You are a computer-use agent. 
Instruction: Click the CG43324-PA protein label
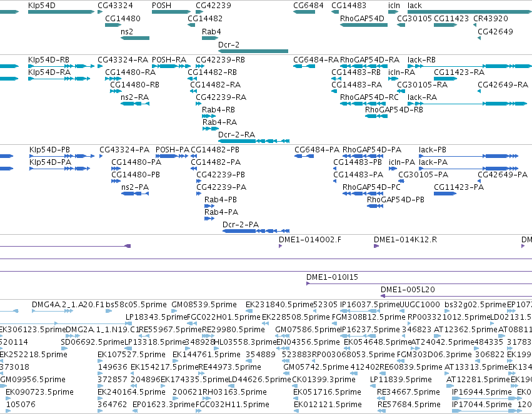coord(124,150)
